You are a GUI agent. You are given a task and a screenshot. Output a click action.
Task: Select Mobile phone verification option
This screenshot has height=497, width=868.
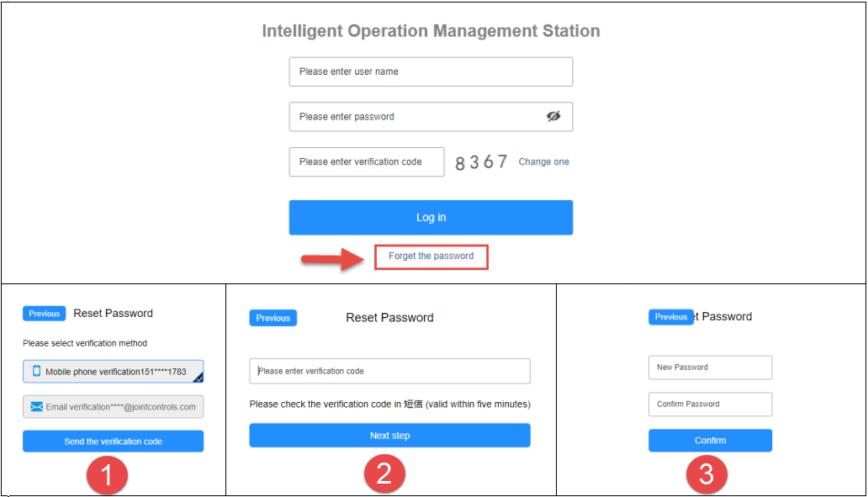[113, 372]
